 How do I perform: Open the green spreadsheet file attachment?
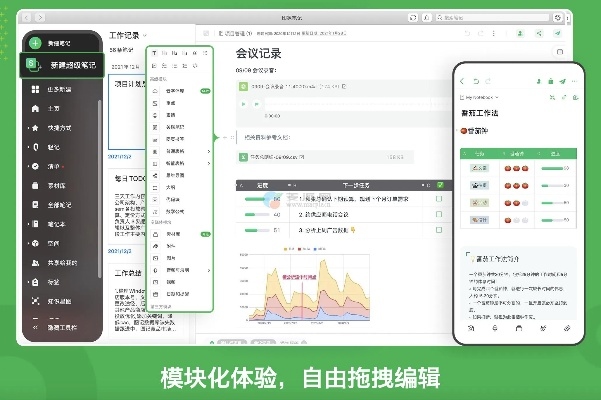coord(325,157)
